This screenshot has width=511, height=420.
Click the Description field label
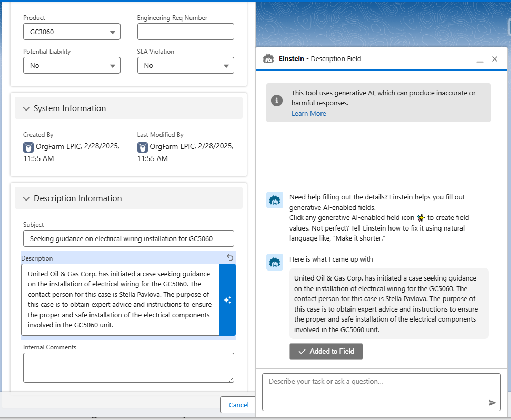(37, 258)
